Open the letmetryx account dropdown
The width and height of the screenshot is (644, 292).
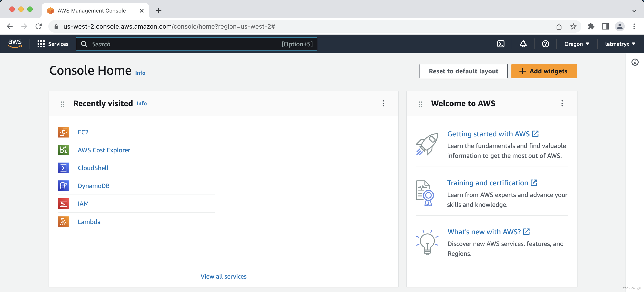[620, 44]
